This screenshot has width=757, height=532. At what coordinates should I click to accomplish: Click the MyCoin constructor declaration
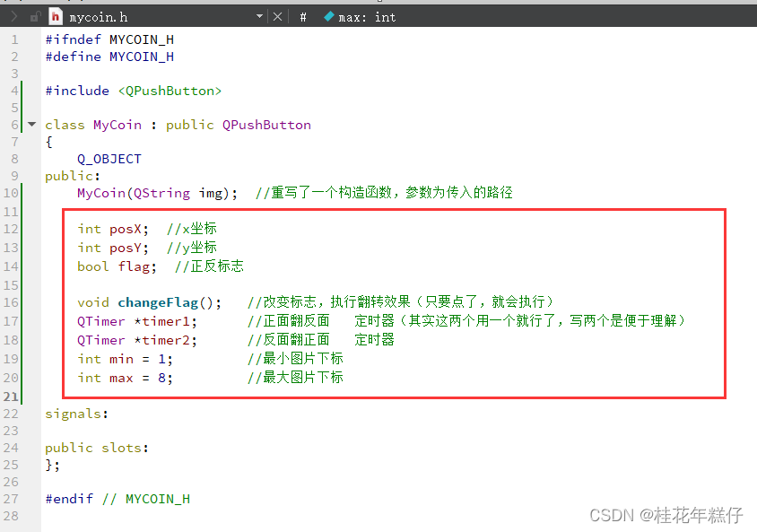point(157,193)
